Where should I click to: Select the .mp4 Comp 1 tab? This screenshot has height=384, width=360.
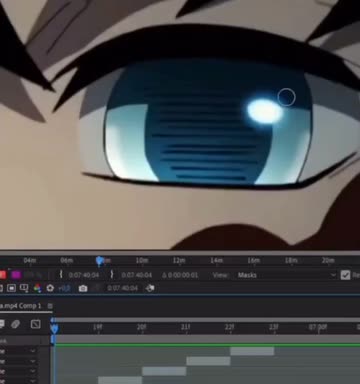click(x=21, y=306)
